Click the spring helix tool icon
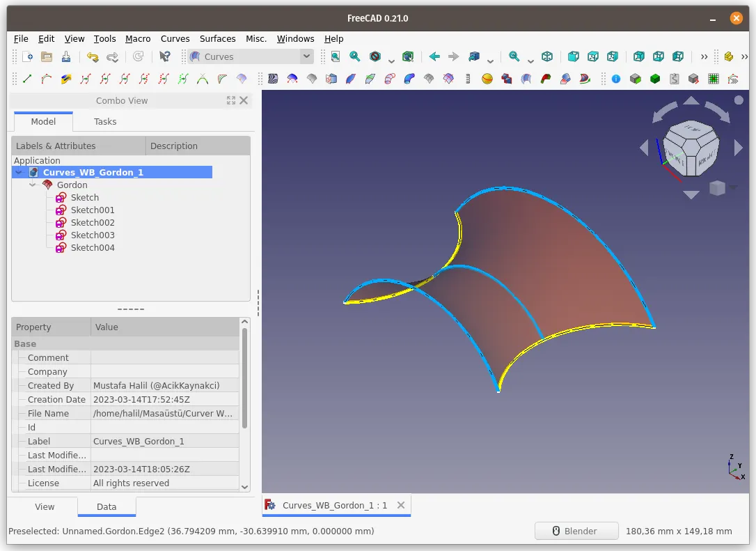This screenshot has width=756, height=551. (x=468, y=79)
